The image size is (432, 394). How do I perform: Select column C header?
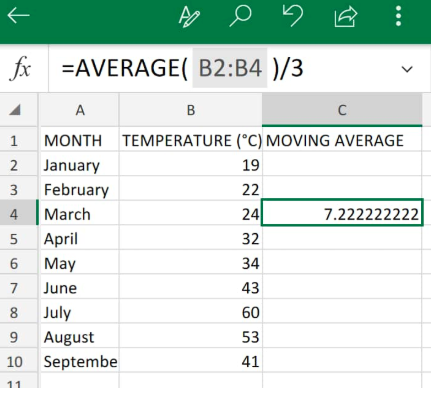click(x=342, y=110)
